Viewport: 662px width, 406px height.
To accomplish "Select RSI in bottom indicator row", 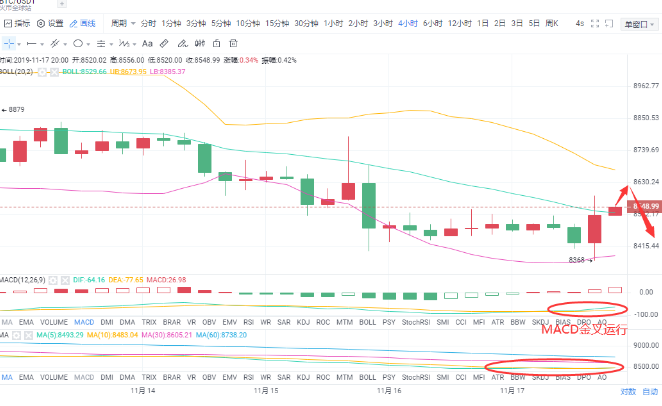I will point(248,378).
